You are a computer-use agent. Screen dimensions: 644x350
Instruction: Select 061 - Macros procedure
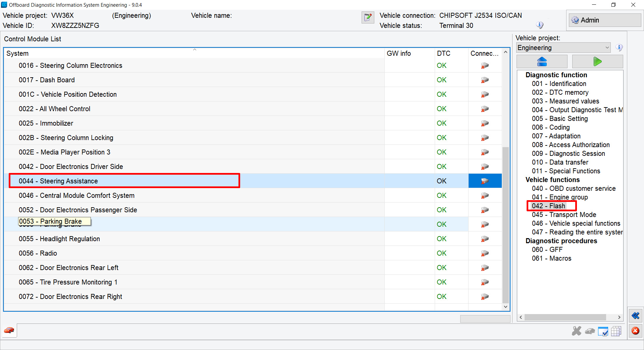[551, 258]
